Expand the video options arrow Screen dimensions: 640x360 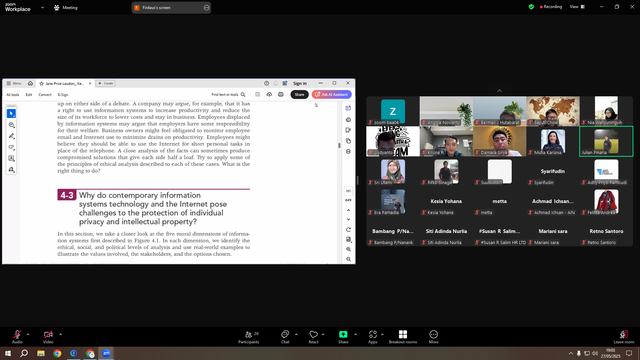[60, 334]
